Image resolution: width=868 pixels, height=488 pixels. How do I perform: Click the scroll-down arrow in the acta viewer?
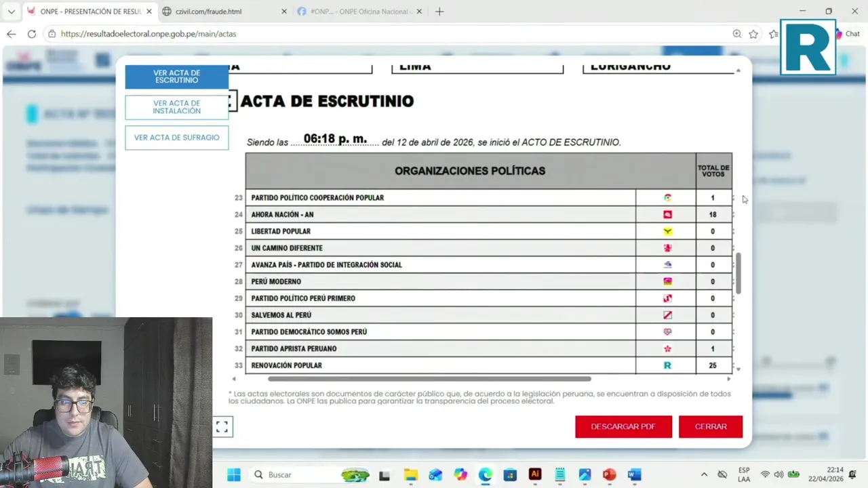(738, 369)
